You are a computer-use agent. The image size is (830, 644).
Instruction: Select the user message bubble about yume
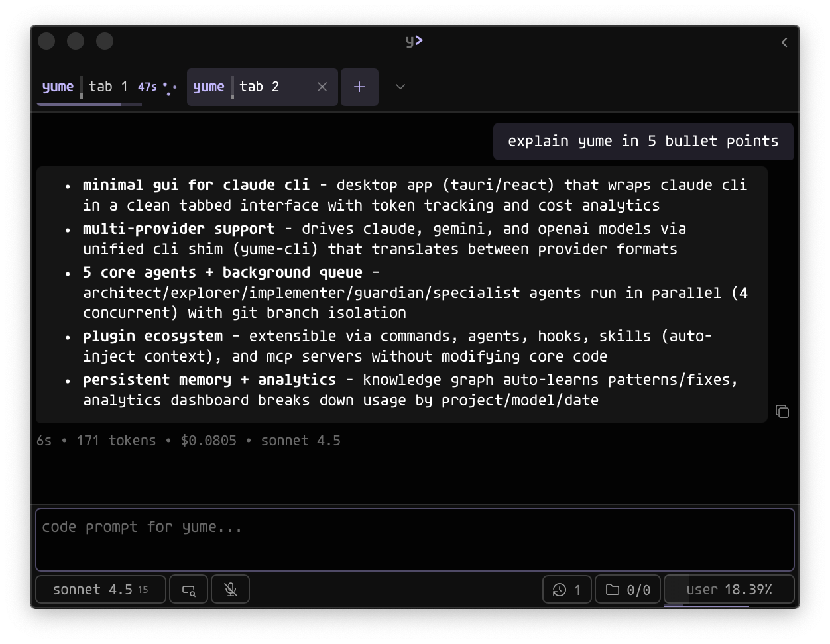(x=642, y=141)
